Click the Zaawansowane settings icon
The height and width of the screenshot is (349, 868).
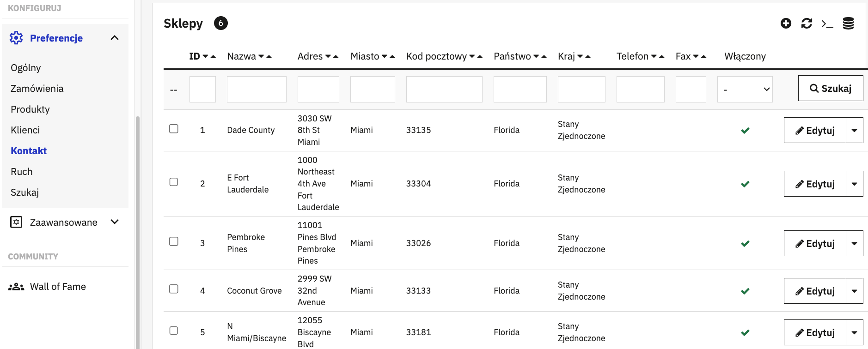[16, 222]
